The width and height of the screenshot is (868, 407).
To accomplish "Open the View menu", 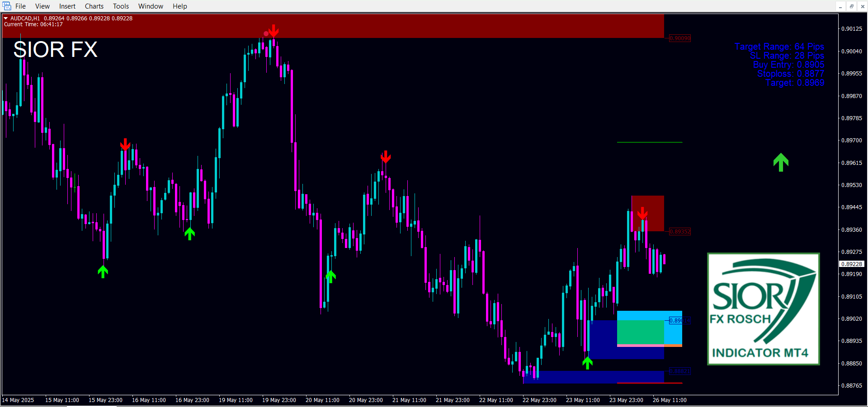I will (x=42, y=6).
